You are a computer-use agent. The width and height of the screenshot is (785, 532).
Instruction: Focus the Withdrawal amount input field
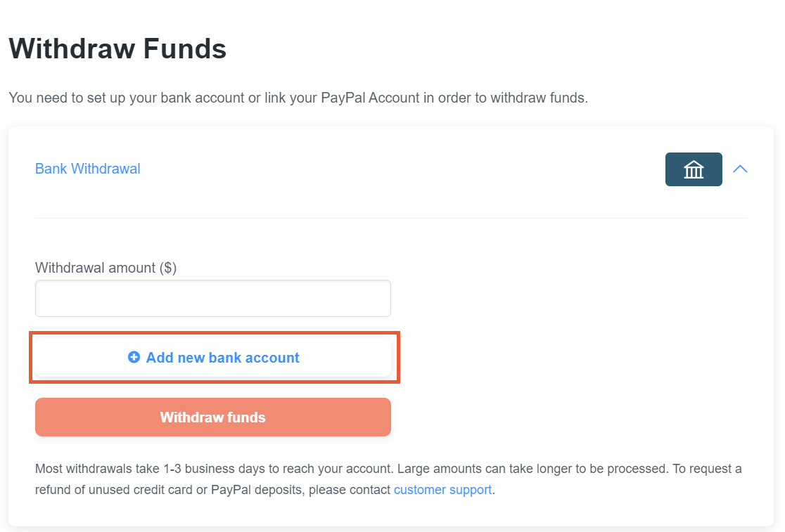[212, 299]
